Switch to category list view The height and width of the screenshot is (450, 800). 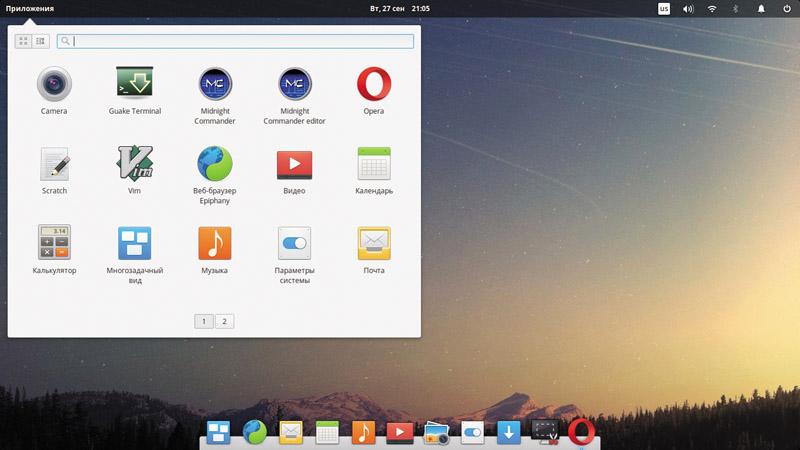(x=41, y=41)
